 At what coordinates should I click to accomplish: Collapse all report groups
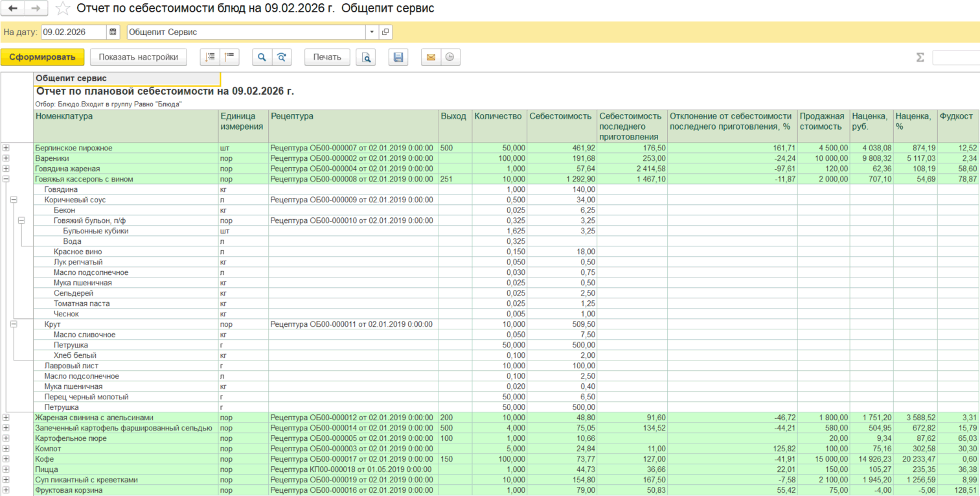[230, 57]
